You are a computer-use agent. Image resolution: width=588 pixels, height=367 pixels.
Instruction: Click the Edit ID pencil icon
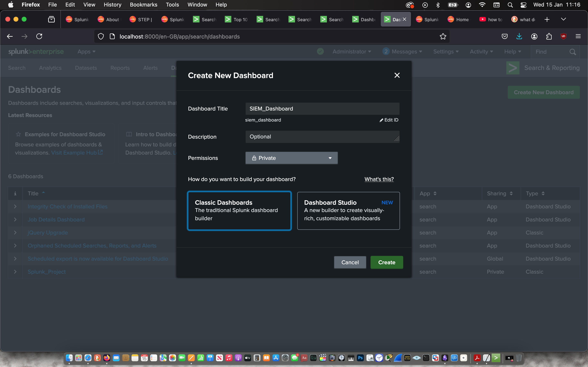coord(381,120)
